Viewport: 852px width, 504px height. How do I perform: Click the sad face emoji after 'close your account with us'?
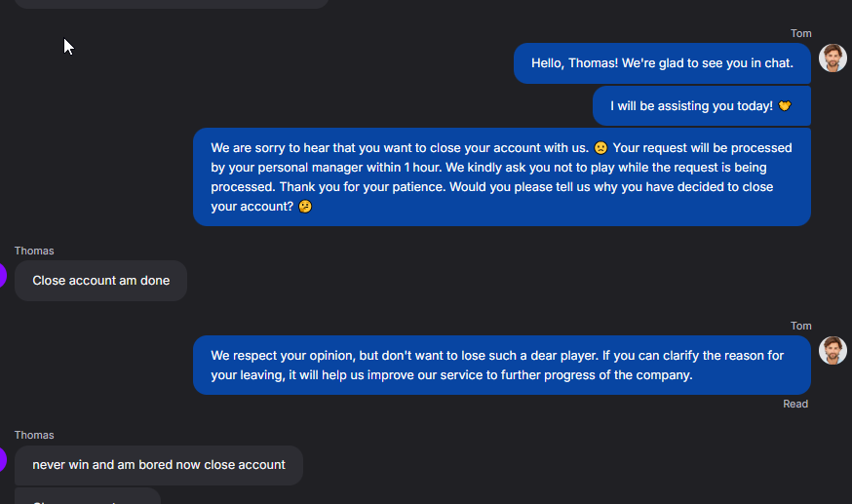click(600, 148)
